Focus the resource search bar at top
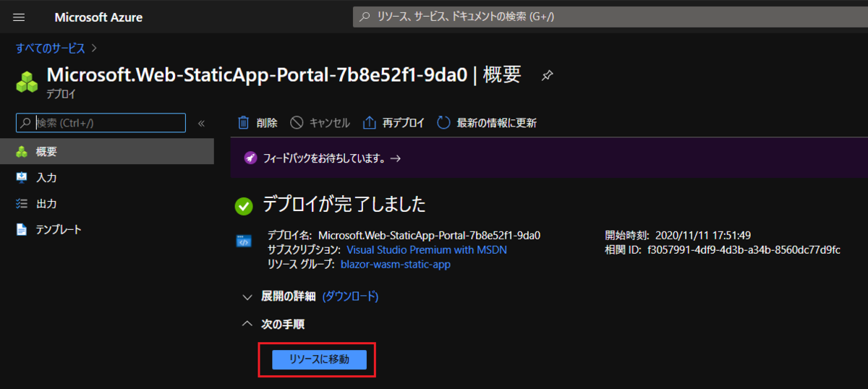Viewport: 868px width, 389px height. pos(610,16)
